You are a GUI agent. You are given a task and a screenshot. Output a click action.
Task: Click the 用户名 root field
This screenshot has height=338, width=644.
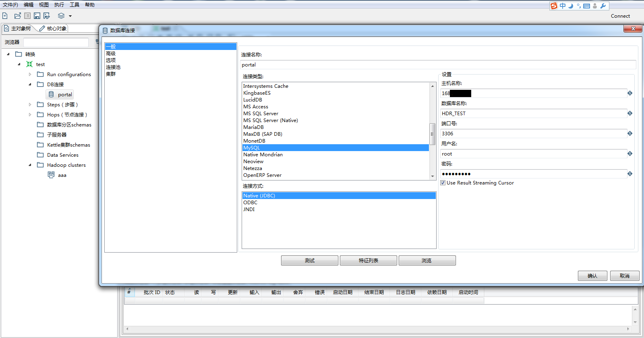tap(534, 153)
